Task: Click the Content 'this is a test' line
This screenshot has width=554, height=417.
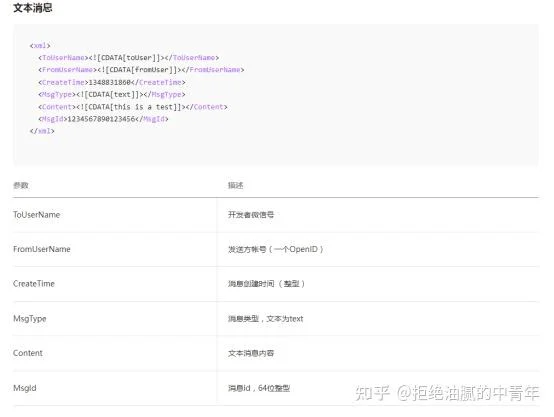Action: 132,107
